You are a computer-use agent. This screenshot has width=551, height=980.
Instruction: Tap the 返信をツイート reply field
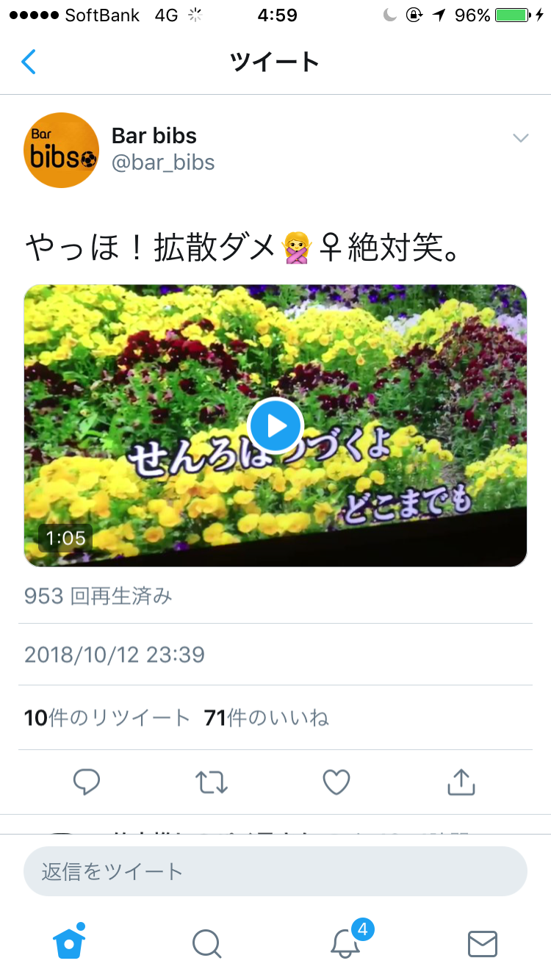(275, 871)
